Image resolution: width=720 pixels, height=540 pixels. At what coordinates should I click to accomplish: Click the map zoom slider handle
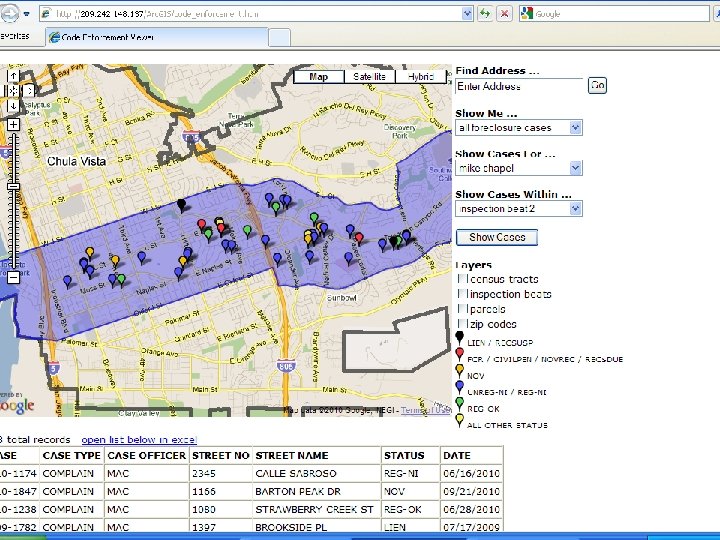coord(13,186)
